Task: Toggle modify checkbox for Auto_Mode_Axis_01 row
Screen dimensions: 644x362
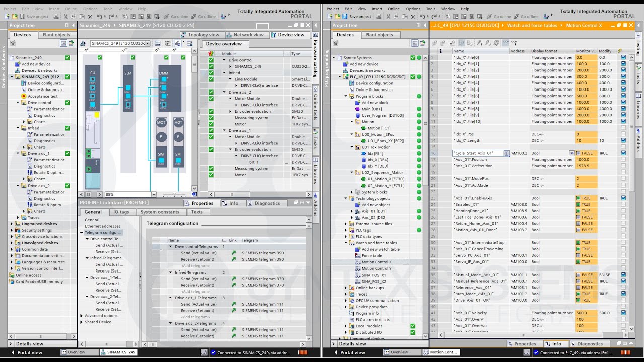Action: 623,294
